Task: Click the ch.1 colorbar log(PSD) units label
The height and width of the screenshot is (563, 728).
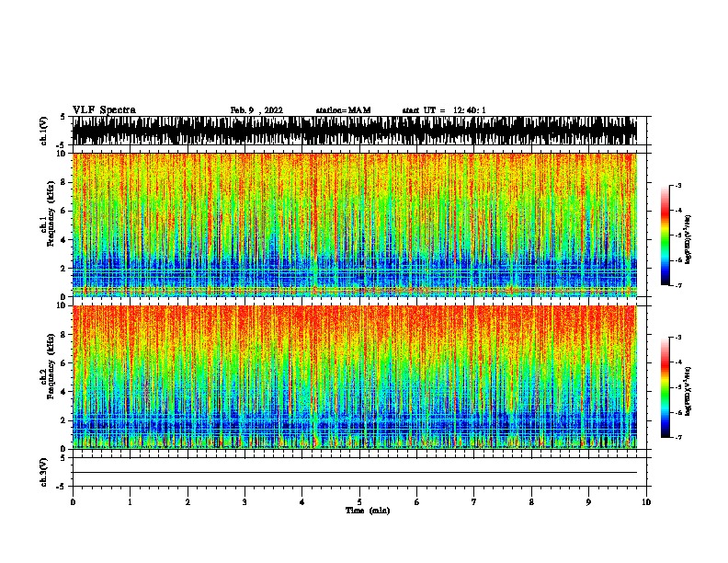Action: 688,240
